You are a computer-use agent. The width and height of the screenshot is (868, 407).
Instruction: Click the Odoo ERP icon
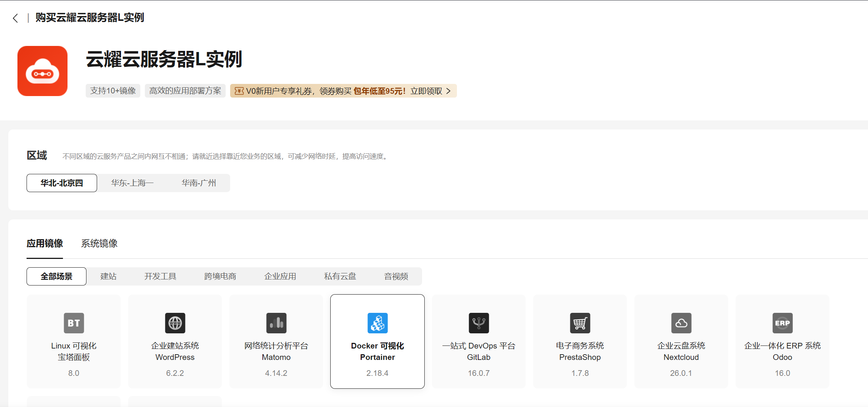[x=782, y=323]
